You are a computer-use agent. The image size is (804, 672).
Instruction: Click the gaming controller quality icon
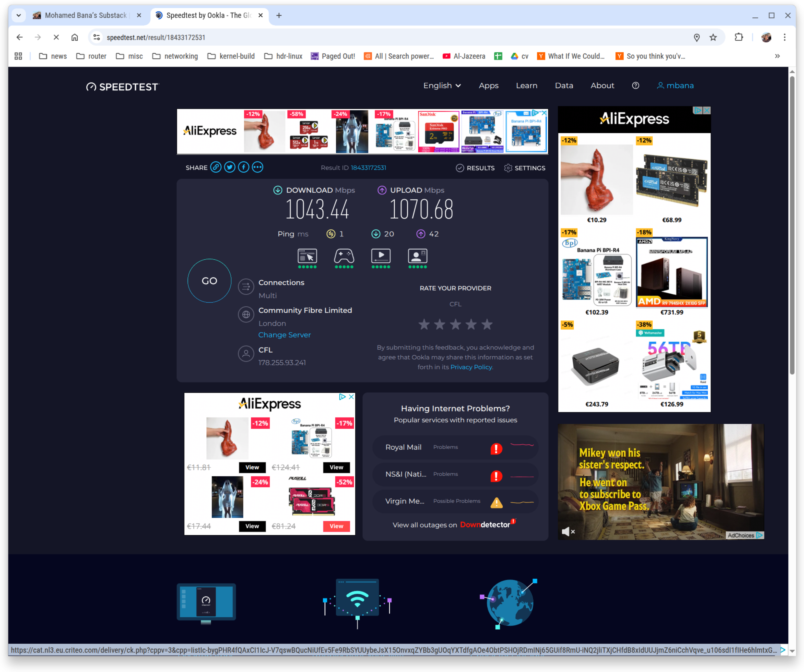pyautogui.click(x=344, y=256)
